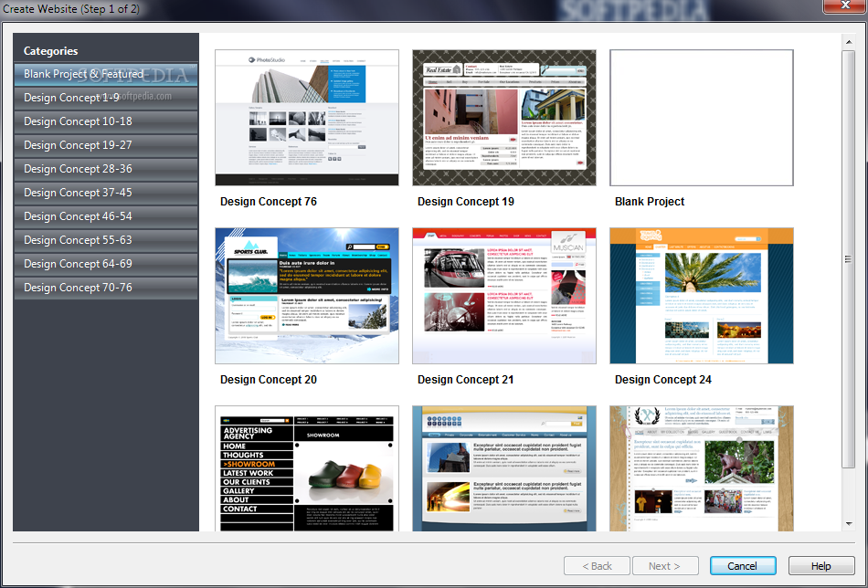Image resolution: width=868 pixels, height=588 pixels.
Task: Click the Design Concept 19 label
Action: [x=466, y=202]
